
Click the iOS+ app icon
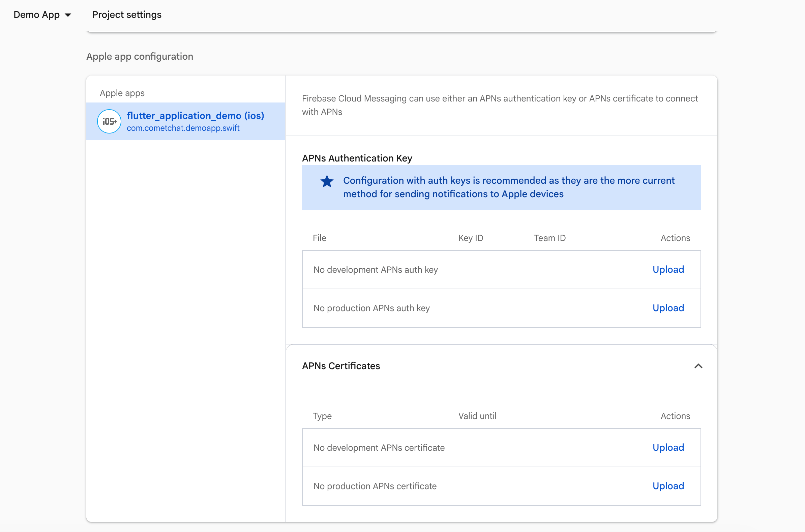109,121
